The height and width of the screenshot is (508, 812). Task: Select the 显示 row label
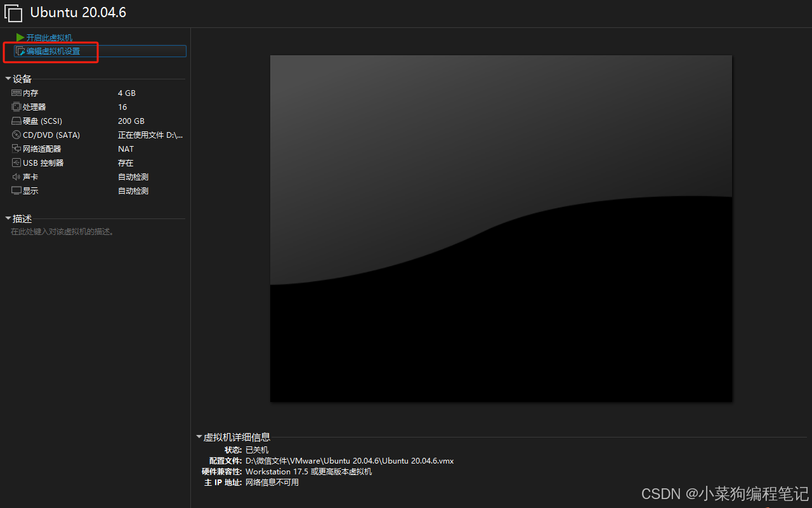[x=30, y=190]
